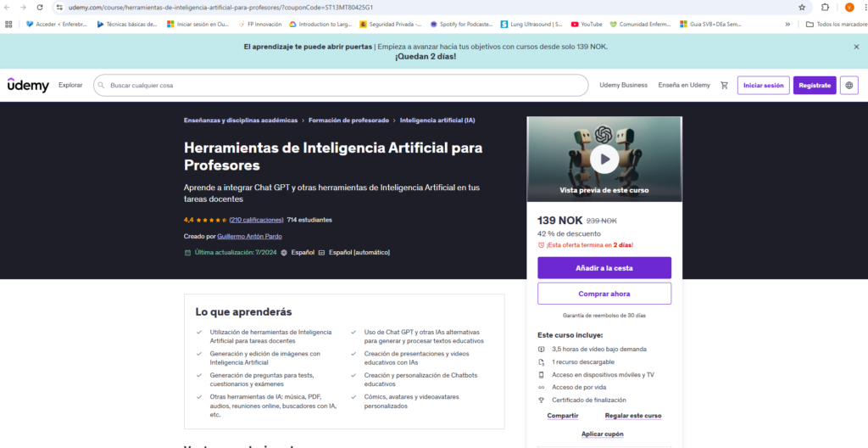Open the 210 calificaciones link
This screenshot has height=448, width=868.
(256, 220)
